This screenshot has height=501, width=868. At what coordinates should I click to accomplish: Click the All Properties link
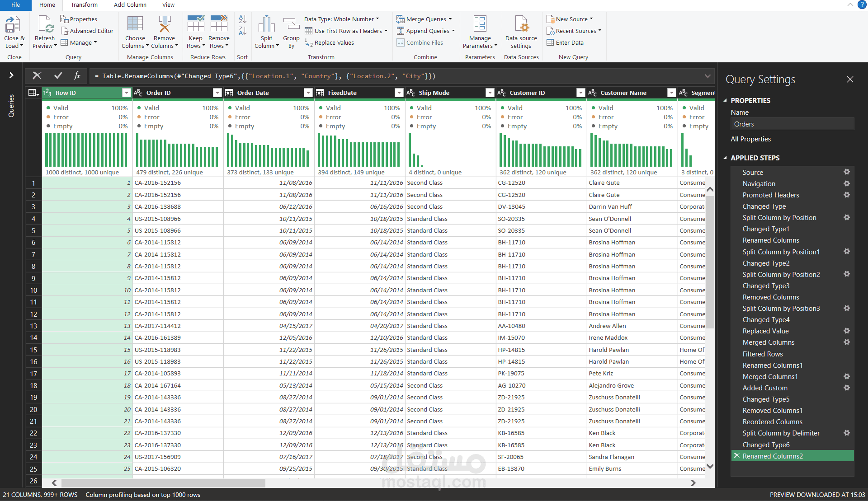[x=750, y=139]
